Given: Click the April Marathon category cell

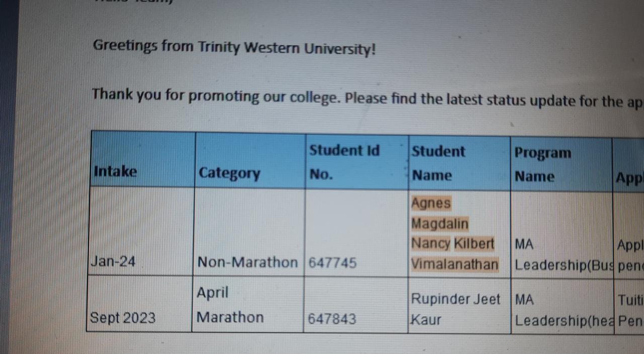Looking at the screenshot, I should click(248, 305).
